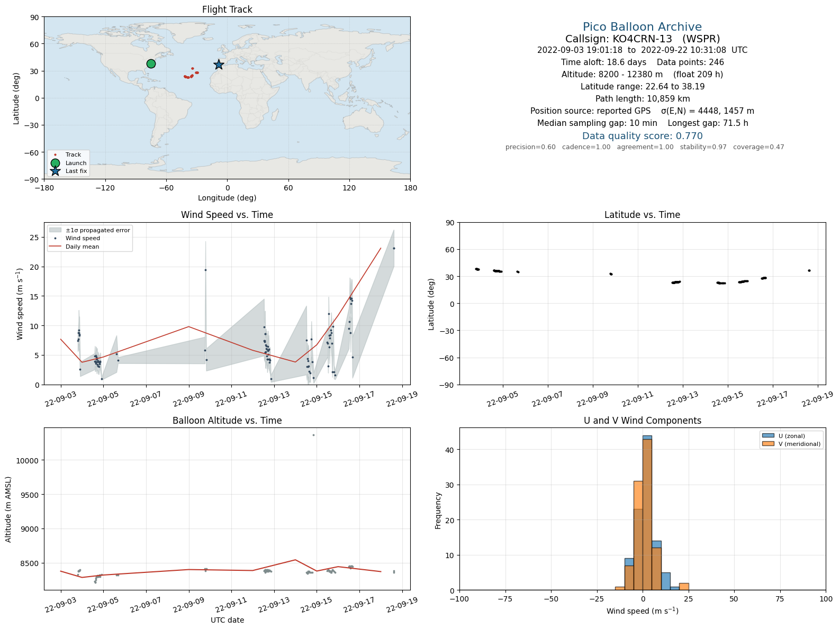Select the Track entry in the map legend
Image resolution: width=840 pixels, height=629 pixels.
pyautogui.click(x=69, y=155)
